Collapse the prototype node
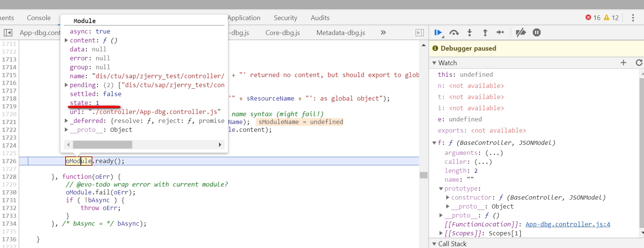Image resolution: width=644 pixels, height=248 pixels. 441,189
